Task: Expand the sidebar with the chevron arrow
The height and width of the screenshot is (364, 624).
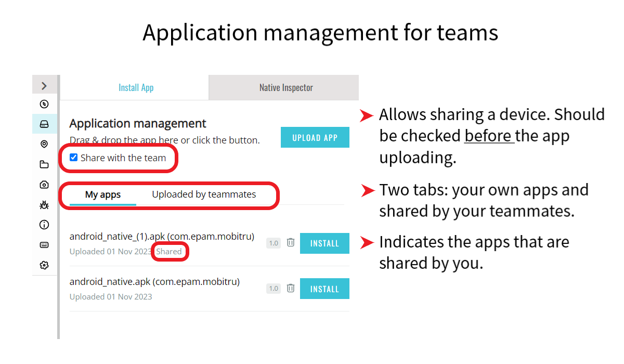Action: point(44,86)
